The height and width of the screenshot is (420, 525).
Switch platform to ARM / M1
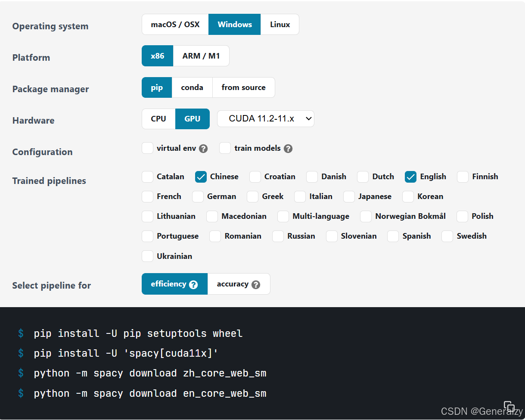point(201,56)
